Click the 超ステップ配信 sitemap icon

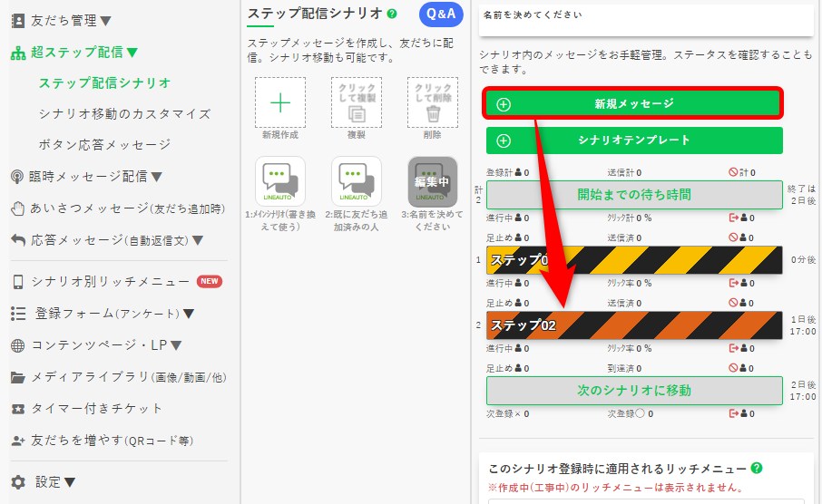point(18,53)
